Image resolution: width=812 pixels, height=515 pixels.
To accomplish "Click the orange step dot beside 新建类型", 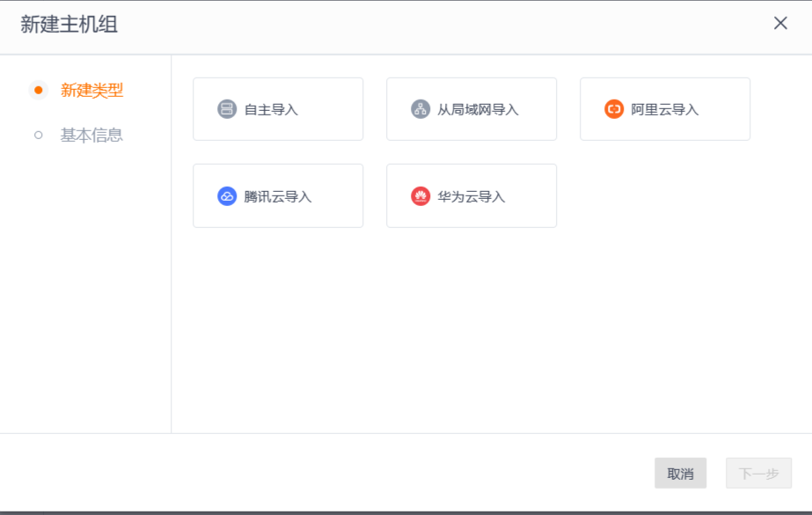I will (38, 90).
